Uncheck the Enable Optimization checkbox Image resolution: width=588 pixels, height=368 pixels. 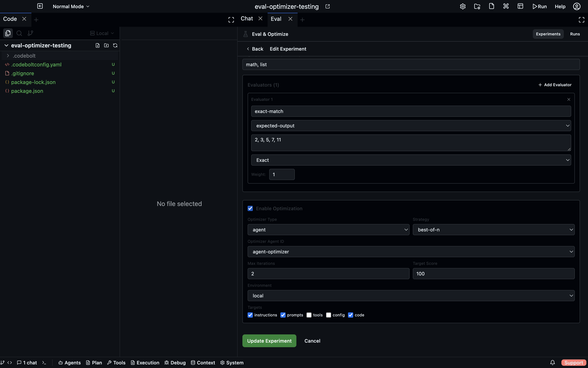tap(250, 208)
